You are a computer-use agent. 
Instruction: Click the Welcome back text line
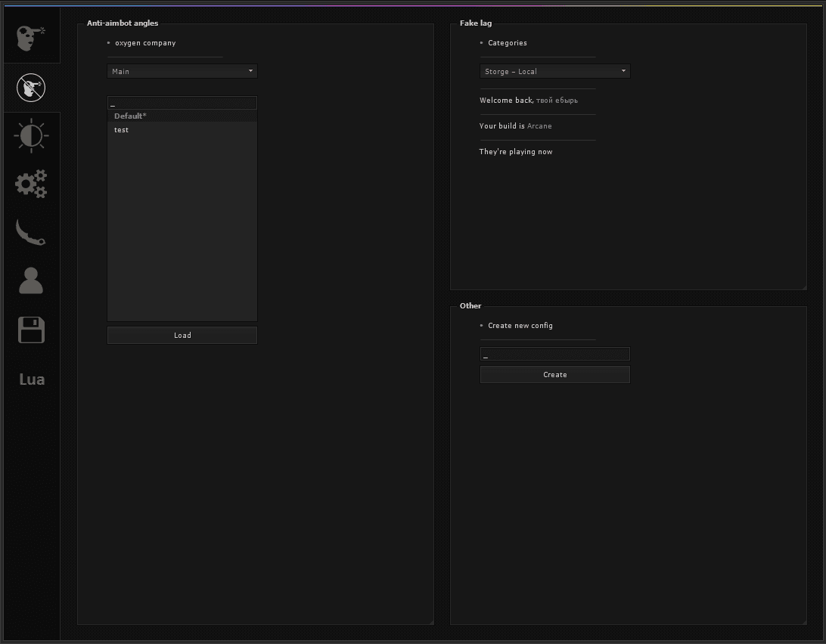click(529, 100)
